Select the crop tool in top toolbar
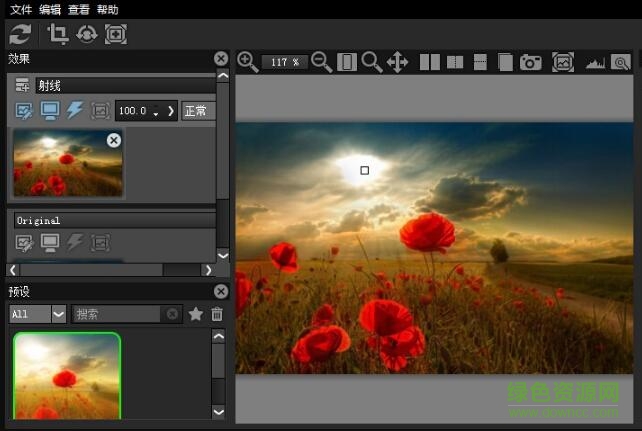The width and height of the screenshot is (642, 431). tap(58, 34)
